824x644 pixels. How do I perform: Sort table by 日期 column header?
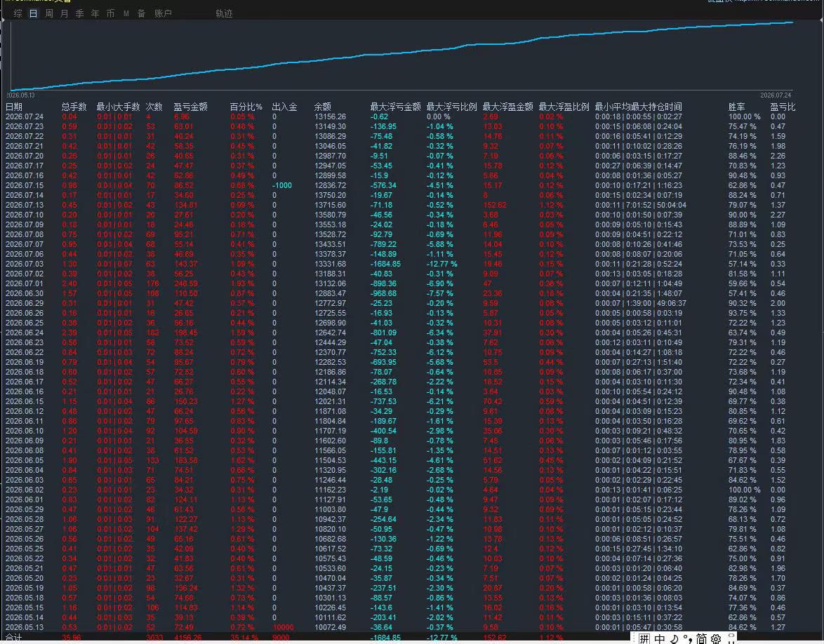14,107
